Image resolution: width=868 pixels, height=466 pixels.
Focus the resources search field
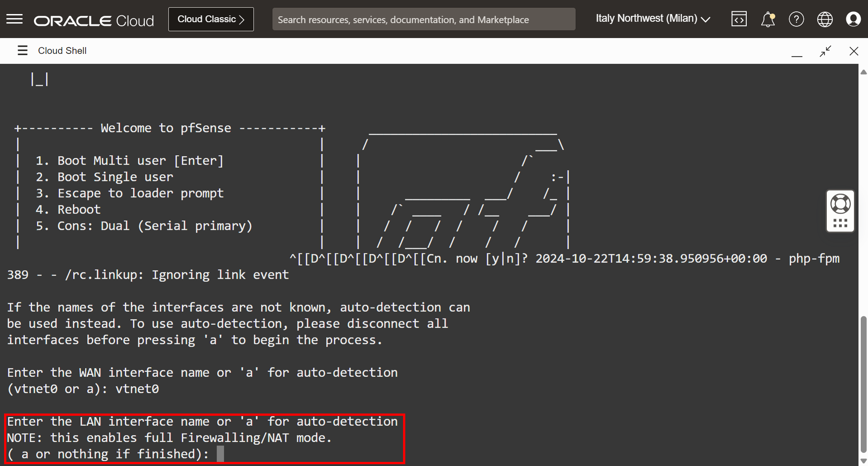pyautogui.click(x=424, y=19)
